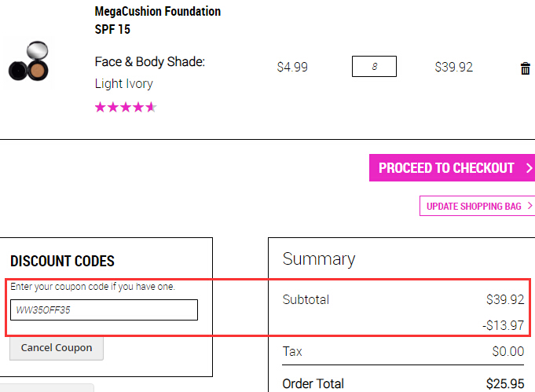The image size is (535, 392).
Task: Click the trash icon to remove item
Action: 525,68
